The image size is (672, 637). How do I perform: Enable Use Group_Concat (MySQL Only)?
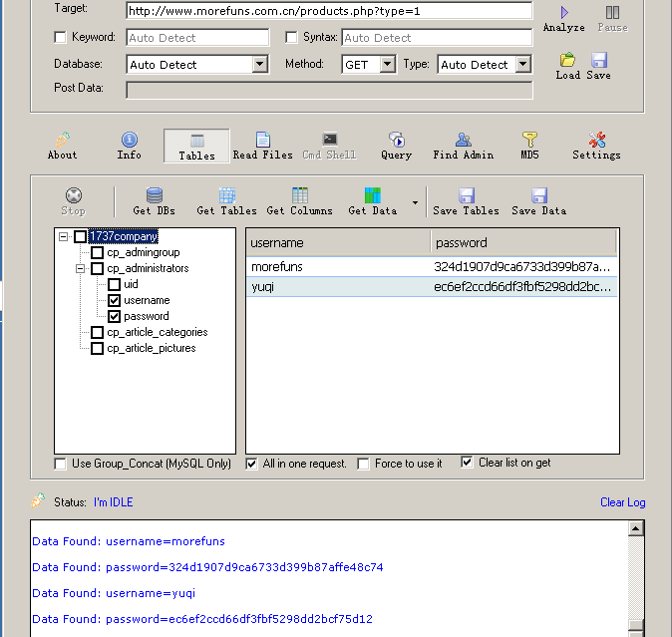click(61, 464)
